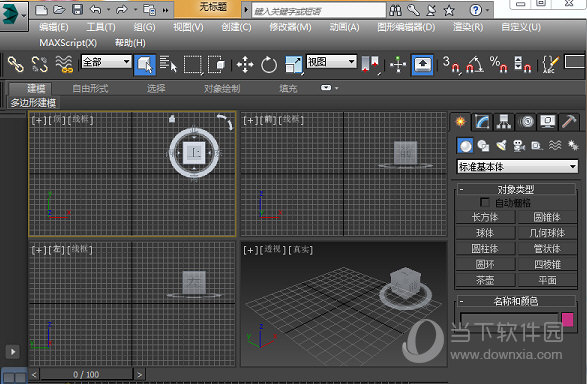Toggle Angle Snap

475,64
